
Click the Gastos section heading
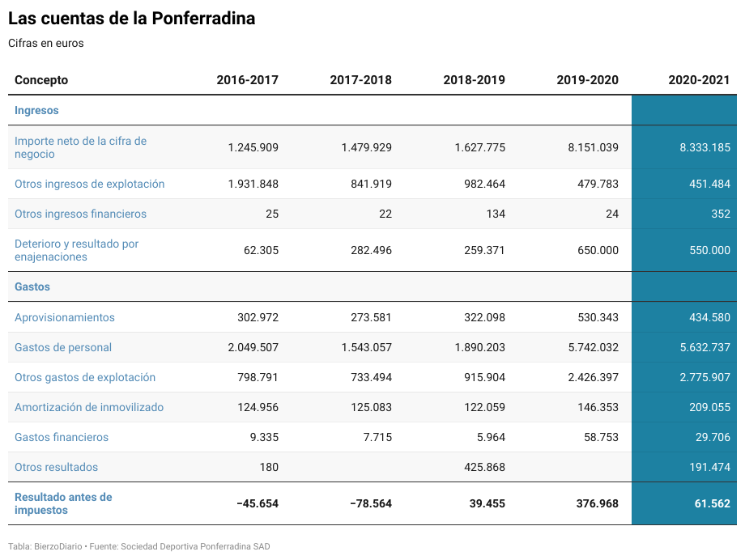pyautogui.click(x=32, y=286)
